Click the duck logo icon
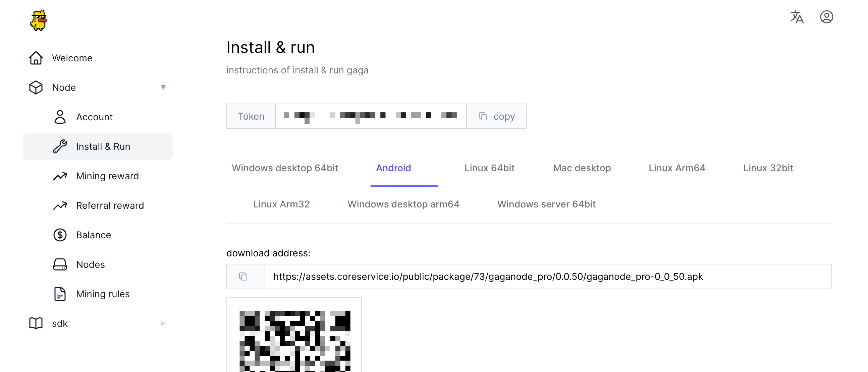 pos(39,20)
